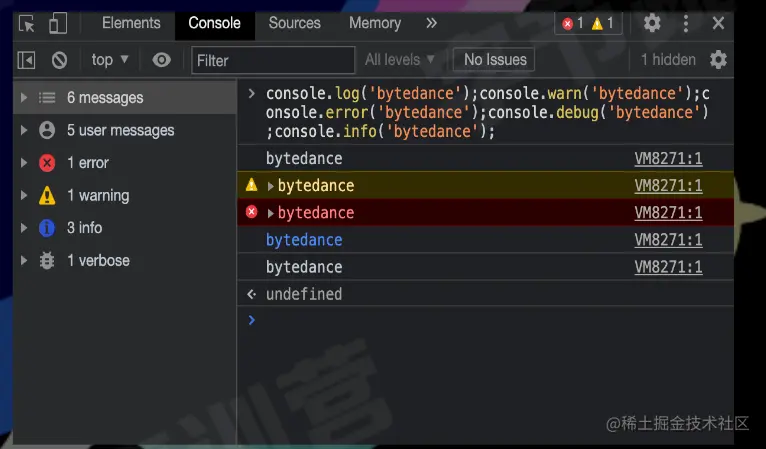Open VM8271:1 link on the log message
The width and height of the screenshot is (766, 449).
point(668,159)
